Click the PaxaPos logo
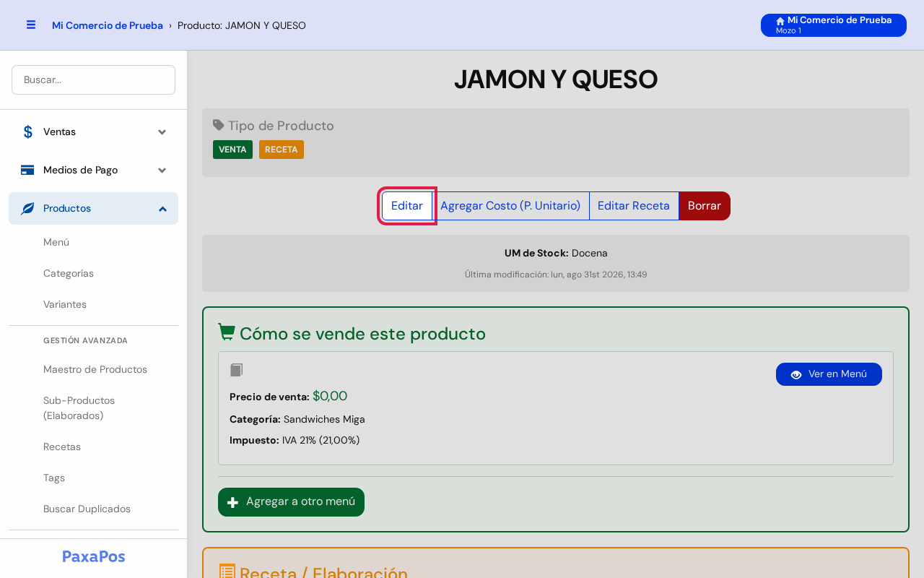The image size is (924, 578). tap(93, 556)
